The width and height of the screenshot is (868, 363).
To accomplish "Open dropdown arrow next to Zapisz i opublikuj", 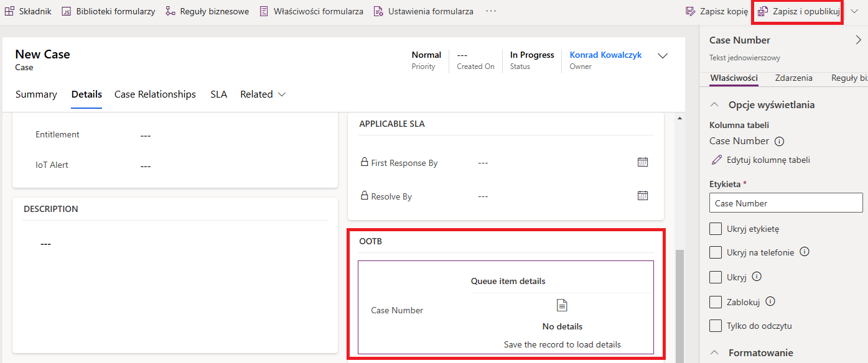I will pyautogui.click(x=854, y=11).
